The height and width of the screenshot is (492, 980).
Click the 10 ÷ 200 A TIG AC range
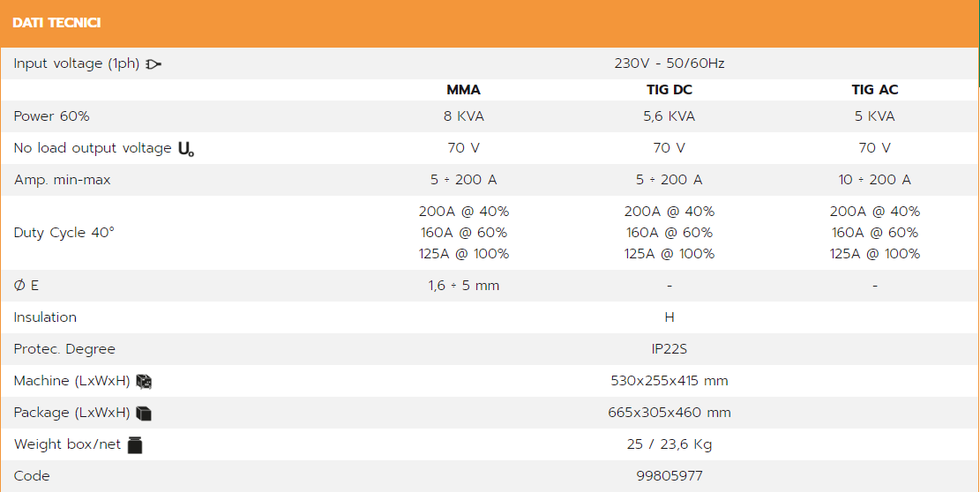coord(875,181)
